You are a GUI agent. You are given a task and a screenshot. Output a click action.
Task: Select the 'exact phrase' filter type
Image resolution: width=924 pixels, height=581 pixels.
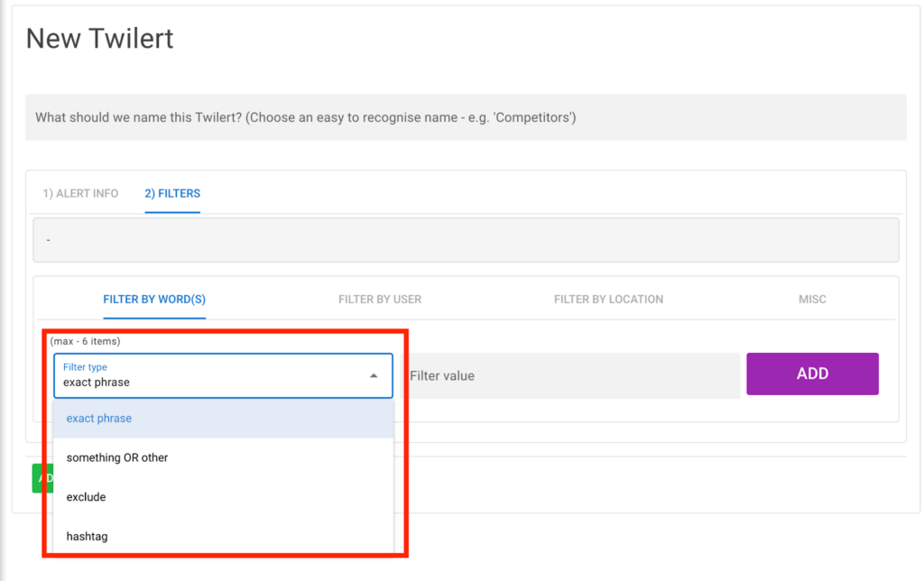click(98, 418)
